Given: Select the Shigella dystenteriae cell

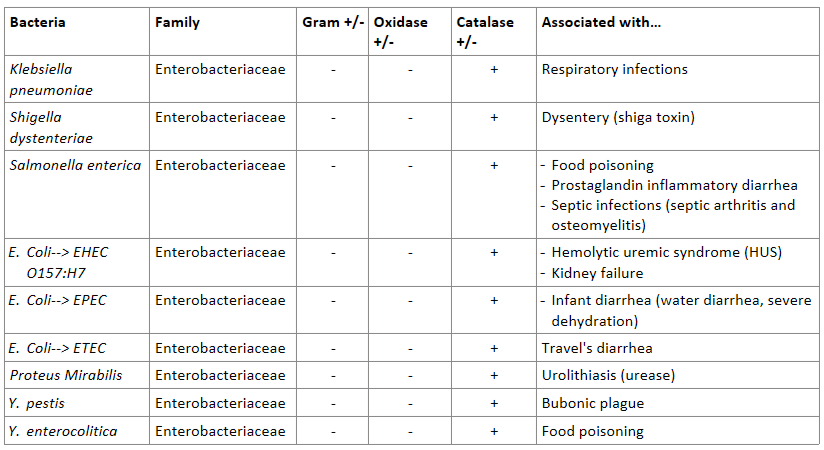Looking at the screenshot, I should [50, 127].
